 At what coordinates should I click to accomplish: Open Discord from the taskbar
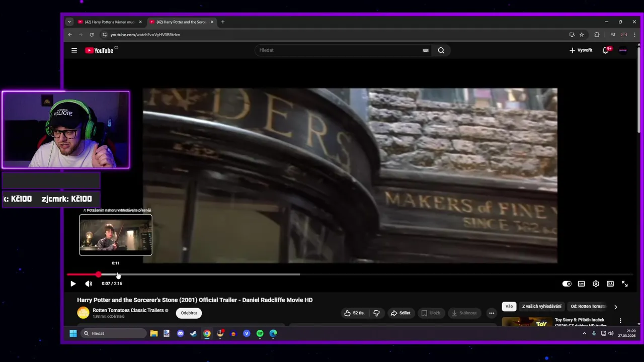click(x=181, y=333)
